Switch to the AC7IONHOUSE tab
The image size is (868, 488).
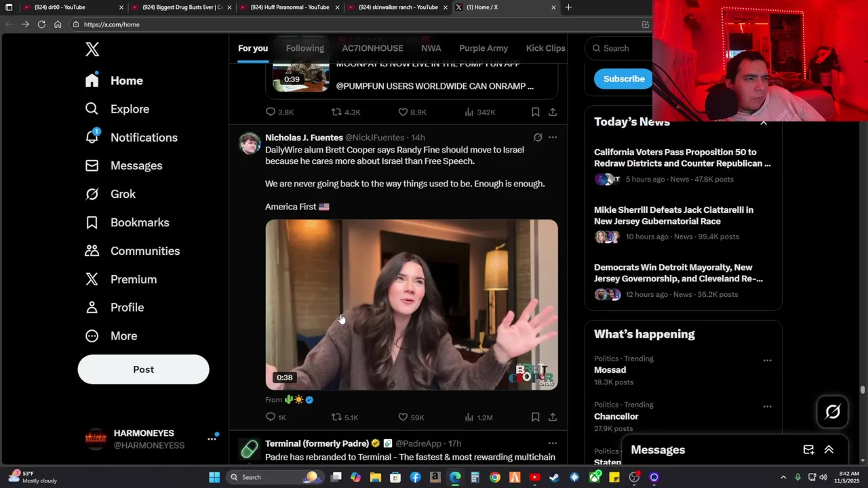(372, 48)
